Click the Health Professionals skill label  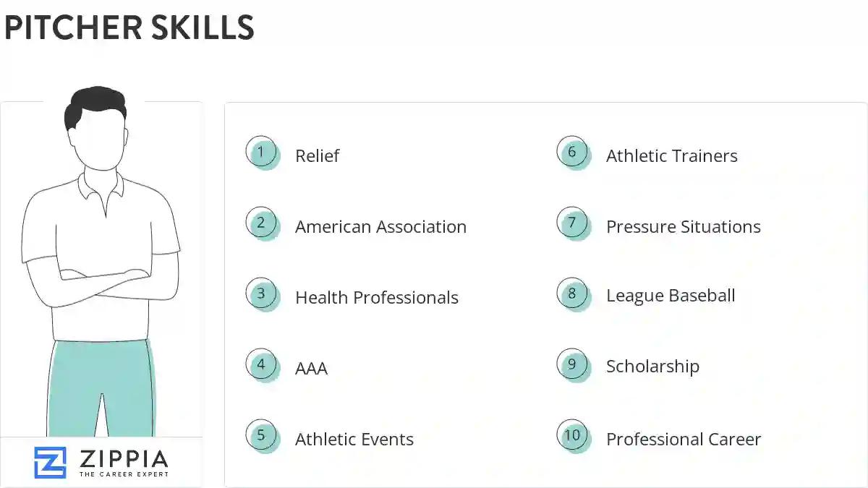click(376, 298)
